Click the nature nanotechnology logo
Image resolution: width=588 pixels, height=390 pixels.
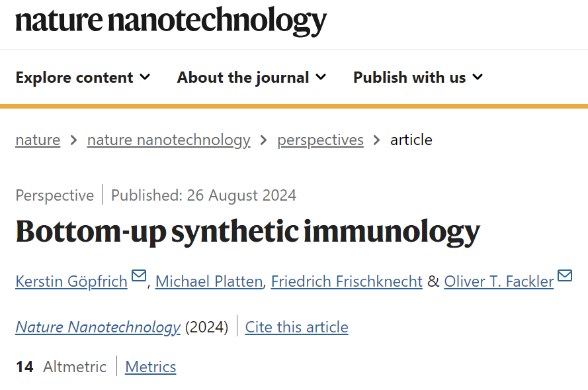click(171, 21)
